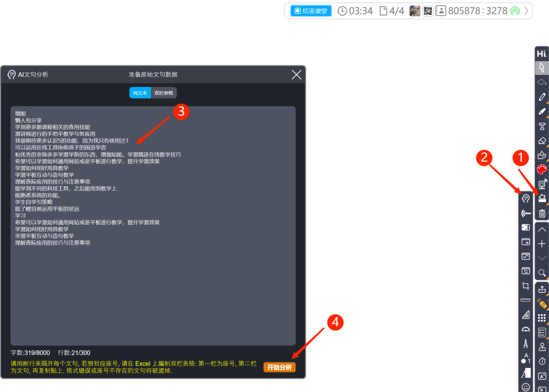Open the color palette

pyautogui.click(x=542, y=169)
